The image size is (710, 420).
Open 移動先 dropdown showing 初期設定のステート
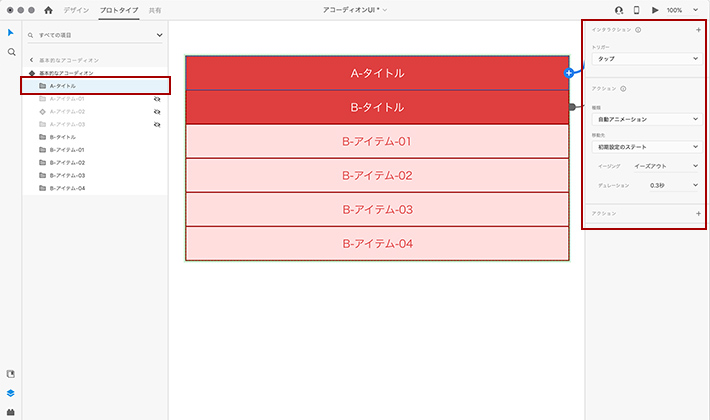pos(647,147)
